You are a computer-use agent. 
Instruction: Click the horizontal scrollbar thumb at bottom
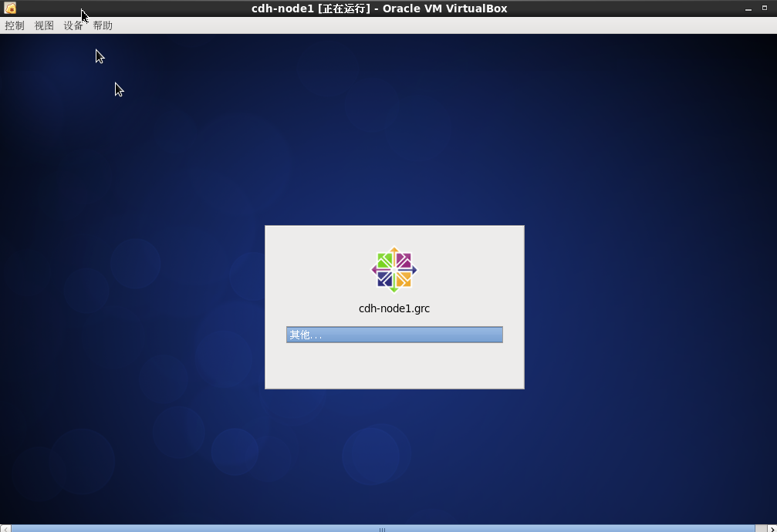(383, 529)
